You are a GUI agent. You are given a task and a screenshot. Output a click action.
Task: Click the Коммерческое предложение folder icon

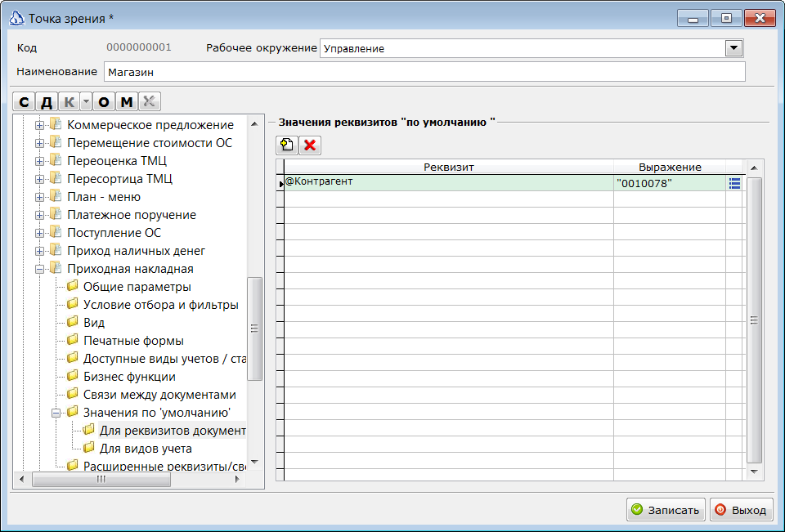[x=55, y=124]
